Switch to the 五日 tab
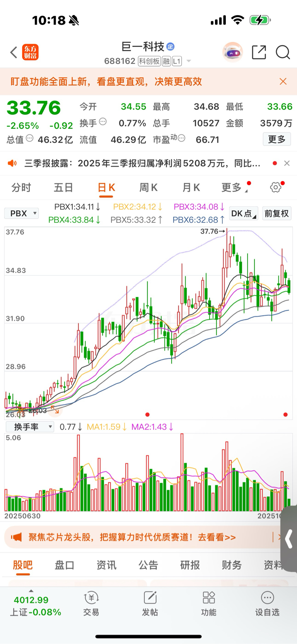 pyautogui.click(x=63, y=188)
